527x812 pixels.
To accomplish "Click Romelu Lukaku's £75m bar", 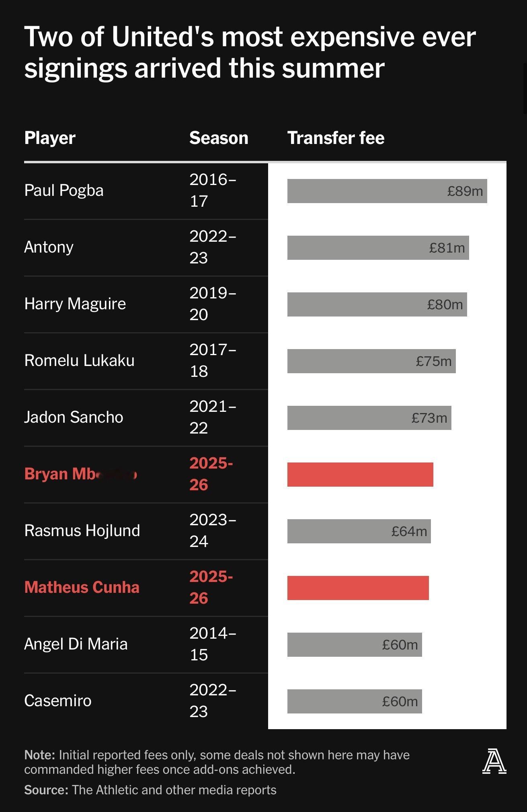I will [x=371, y=361].
